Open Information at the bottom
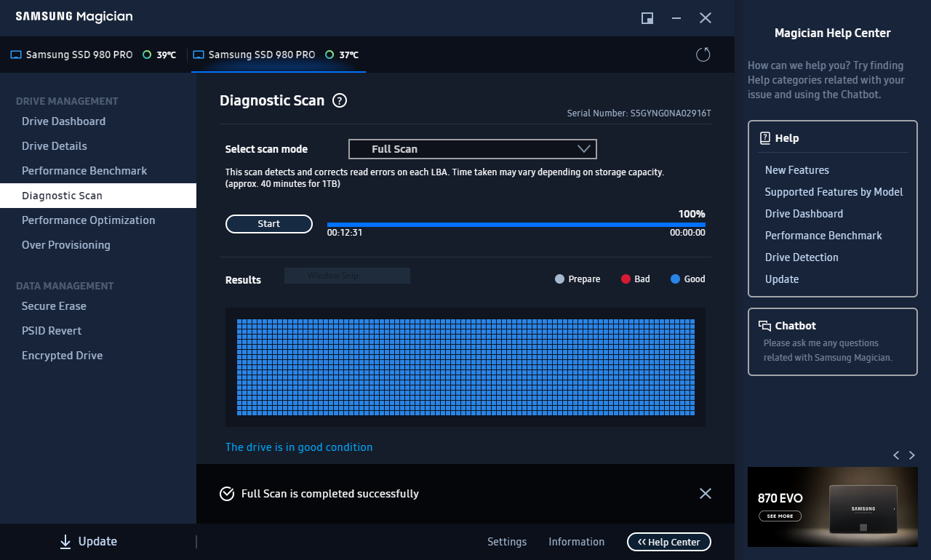The width and height of the screenshot is (931, 560). click(576, 542)
